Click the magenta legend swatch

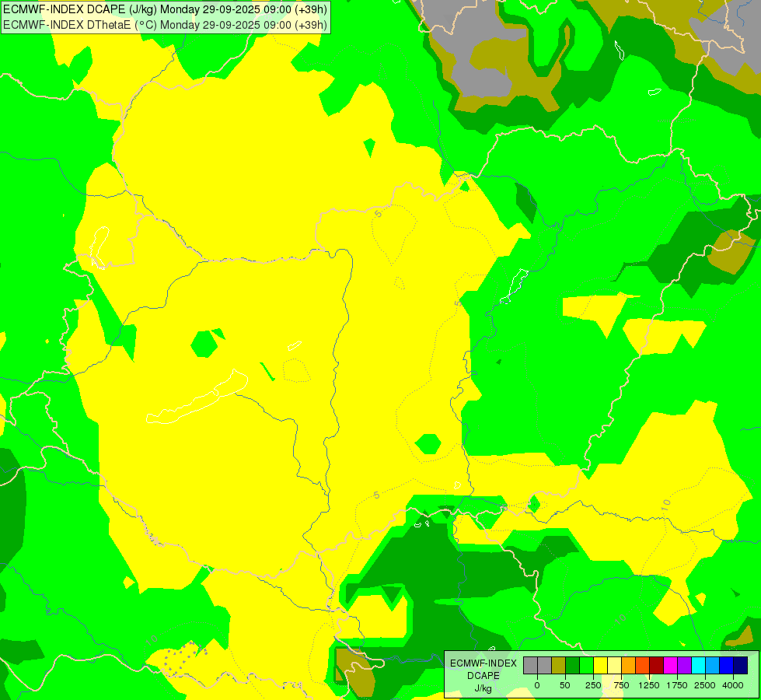pos(671,666)
